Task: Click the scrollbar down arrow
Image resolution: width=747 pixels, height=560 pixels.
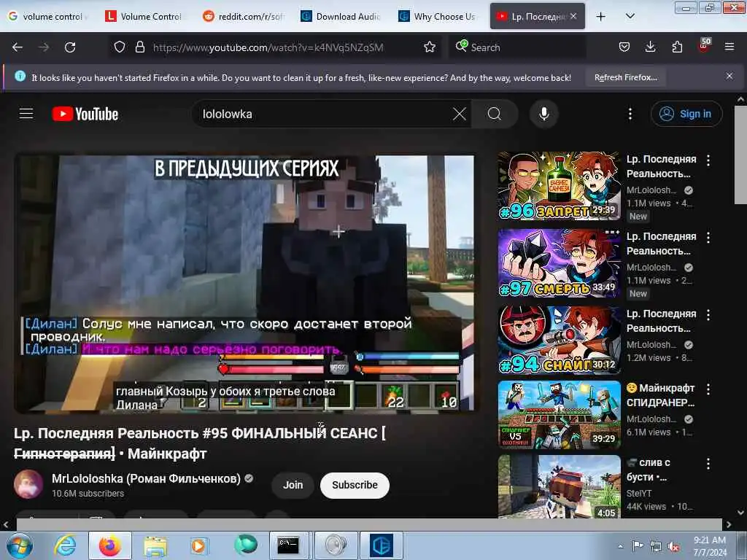Action: click(x=740, y=513)
